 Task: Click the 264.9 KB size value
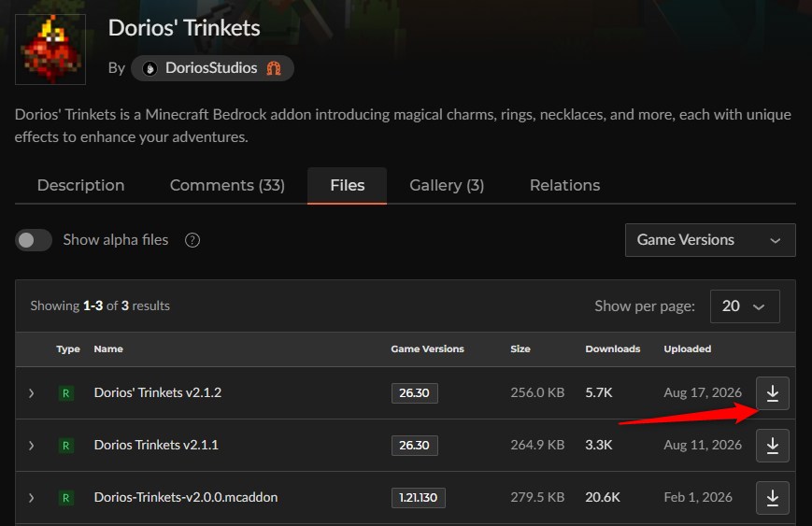pos(537,445)
